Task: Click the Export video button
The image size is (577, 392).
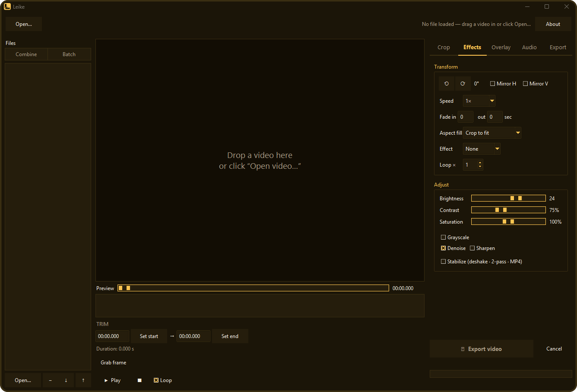Action: tap(482, 349)
